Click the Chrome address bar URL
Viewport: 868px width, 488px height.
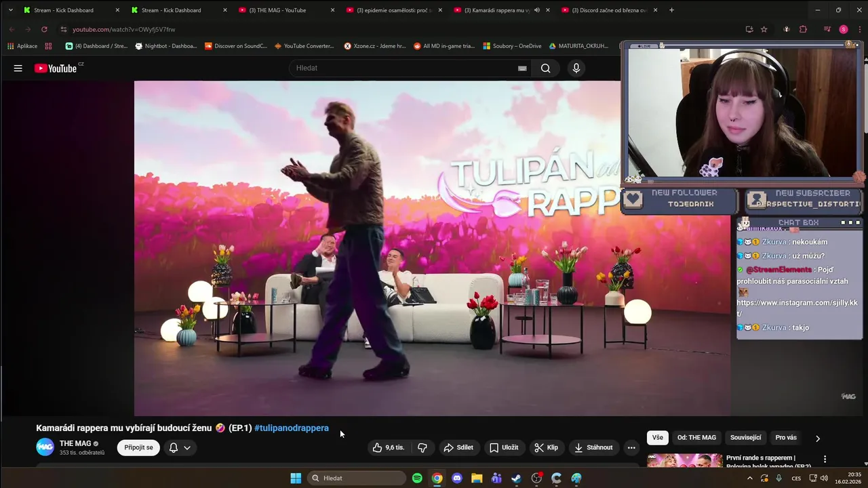[x=124, y=29]
